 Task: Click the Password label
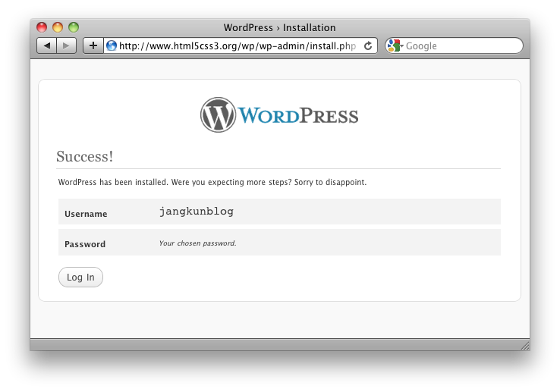tap(85, 244)
